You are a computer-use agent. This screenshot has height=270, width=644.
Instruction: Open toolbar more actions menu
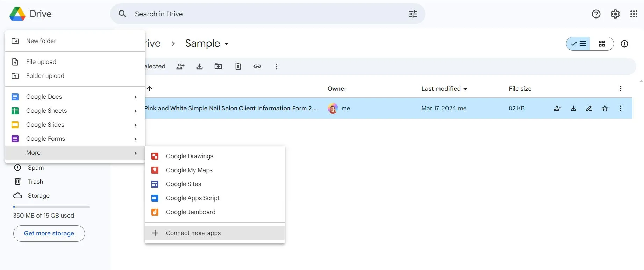(277, 66)
